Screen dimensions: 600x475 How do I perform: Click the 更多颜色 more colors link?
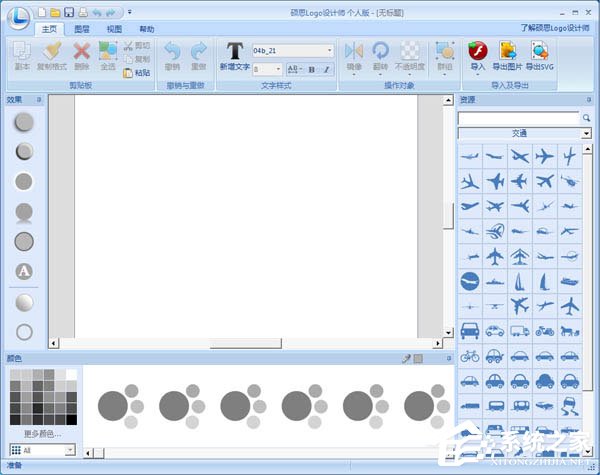42,434
